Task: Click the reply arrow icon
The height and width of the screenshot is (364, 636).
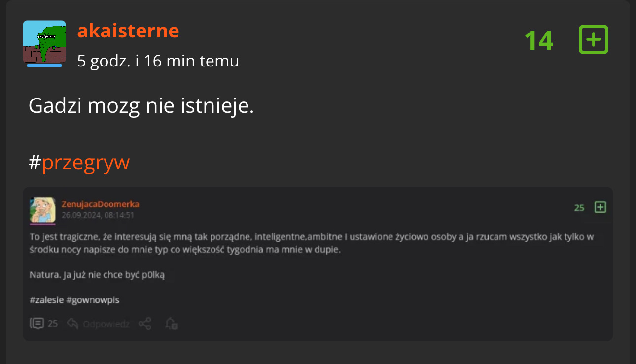Action: click(73, 324)
